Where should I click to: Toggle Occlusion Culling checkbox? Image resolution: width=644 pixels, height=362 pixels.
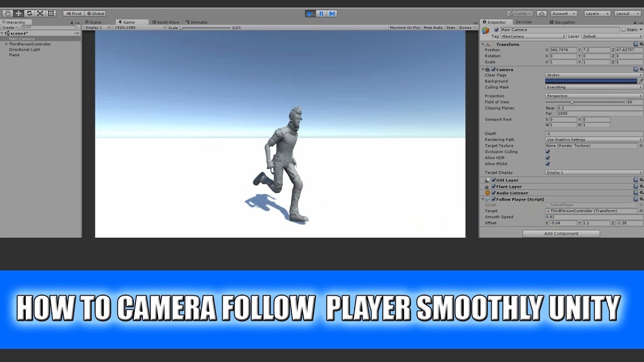tap(548, 152)
